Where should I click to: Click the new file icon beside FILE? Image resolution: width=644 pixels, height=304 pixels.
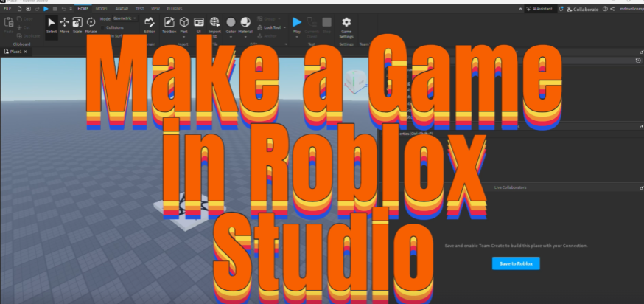pos(19,9)
